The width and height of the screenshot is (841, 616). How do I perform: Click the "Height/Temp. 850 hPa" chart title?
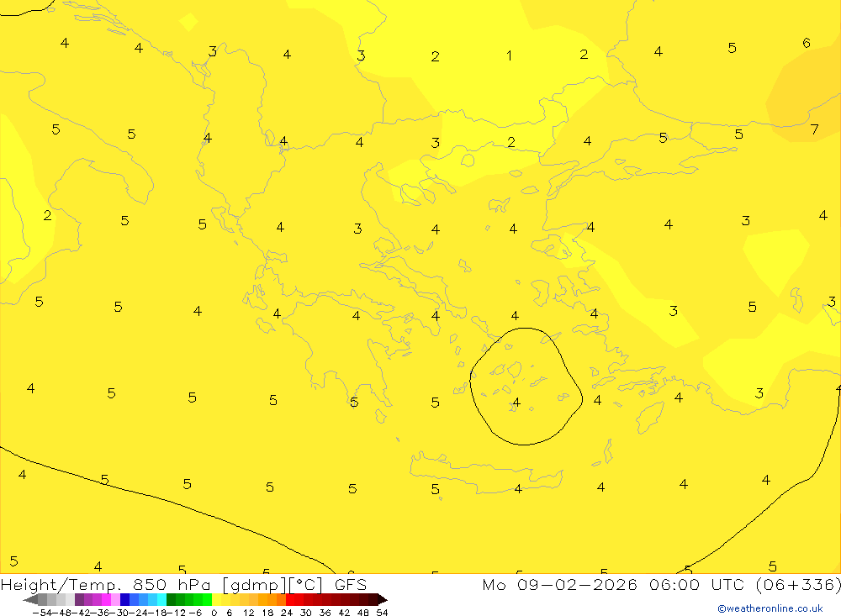pos(106,585)
